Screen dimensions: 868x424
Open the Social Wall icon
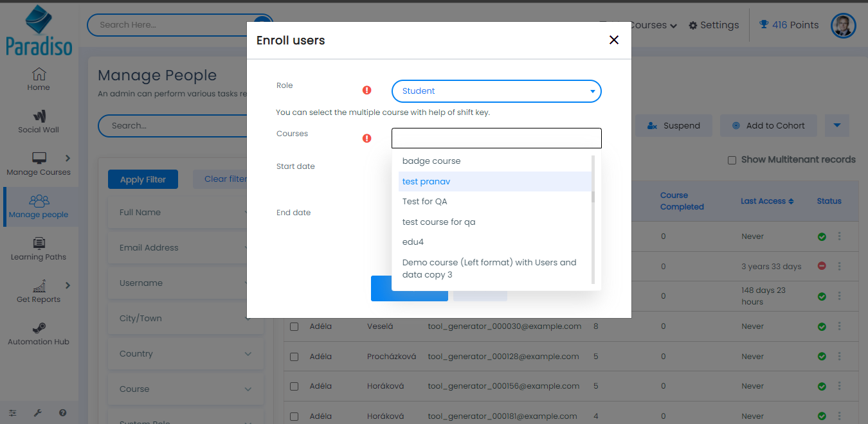pyautogui.click(x=39, y=116)
